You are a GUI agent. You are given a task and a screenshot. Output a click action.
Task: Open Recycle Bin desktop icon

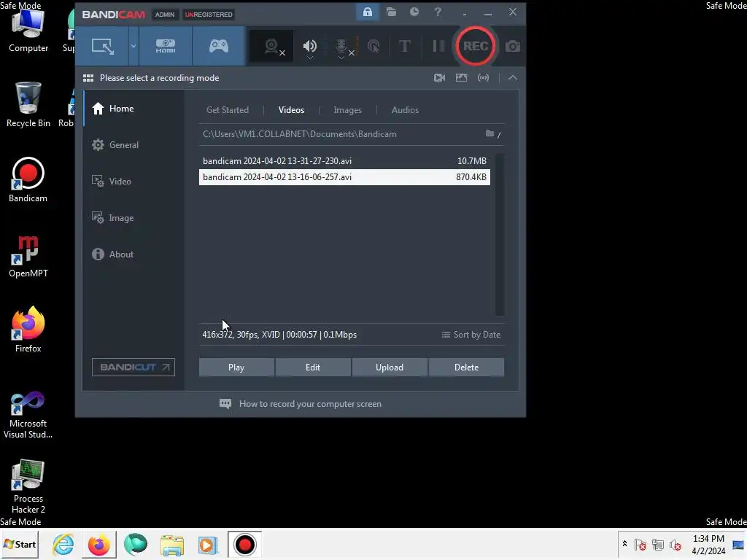[x=28, y=104]
